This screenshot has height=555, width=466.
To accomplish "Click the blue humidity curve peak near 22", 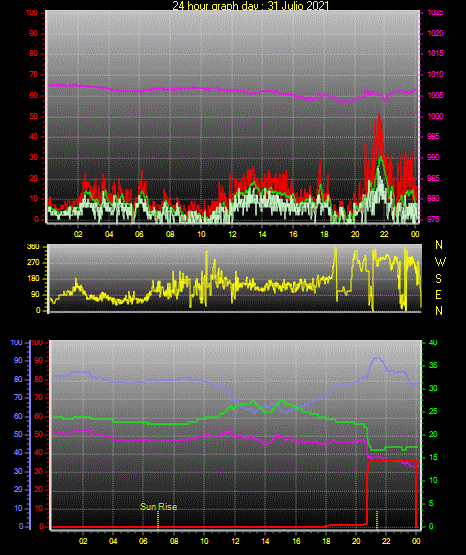I will (x=377, y=359).
